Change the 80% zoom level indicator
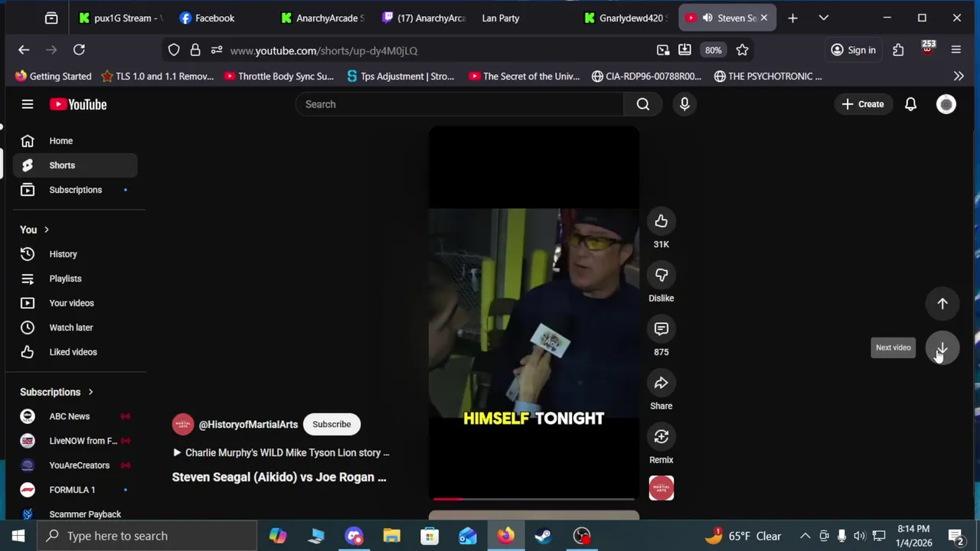 tap(713, 50)
